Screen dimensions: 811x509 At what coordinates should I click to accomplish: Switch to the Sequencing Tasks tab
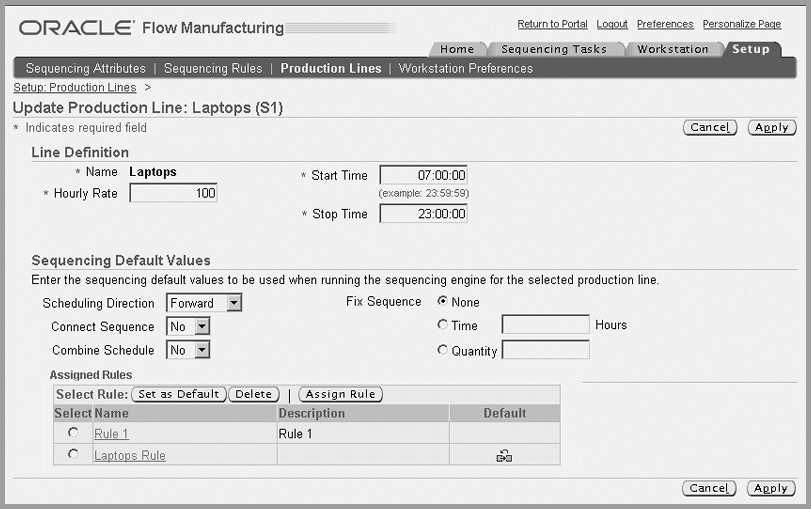tap(554, 49)
